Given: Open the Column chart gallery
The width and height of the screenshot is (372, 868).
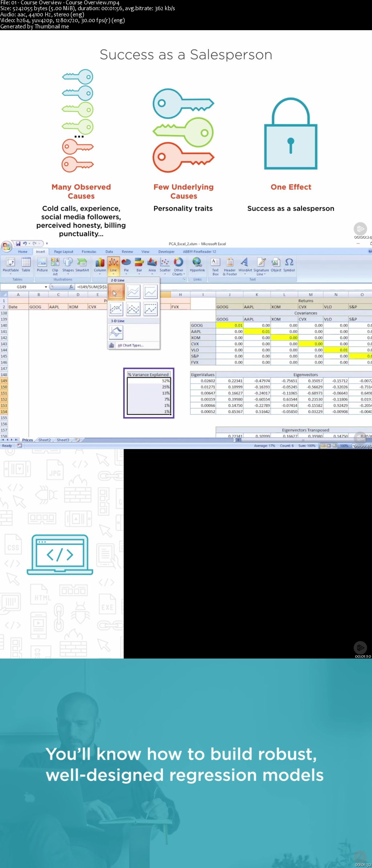Looking at the screenshot, I should (x=100, y=266).
